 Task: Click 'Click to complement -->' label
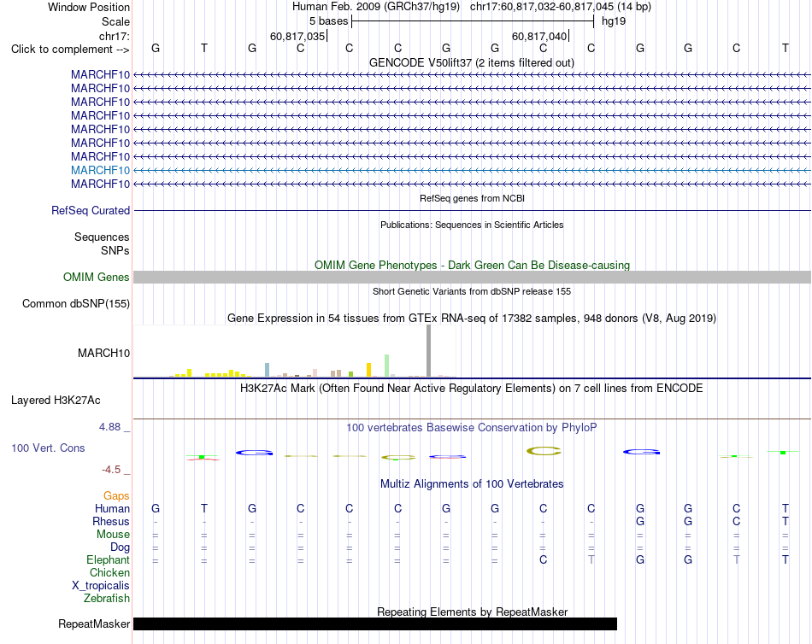pyautogui.click(x=70, y=50)
